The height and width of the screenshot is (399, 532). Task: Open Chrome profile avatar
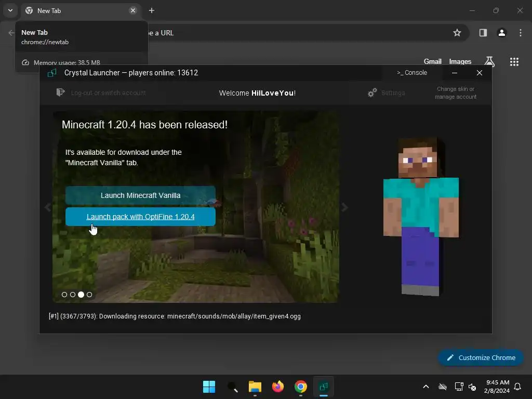click(502, 33)
